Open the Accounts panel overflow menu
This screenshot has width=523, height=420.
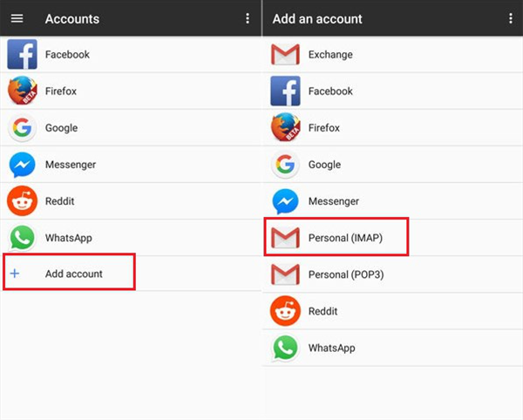pyautogui.click(x=248, y=18)
